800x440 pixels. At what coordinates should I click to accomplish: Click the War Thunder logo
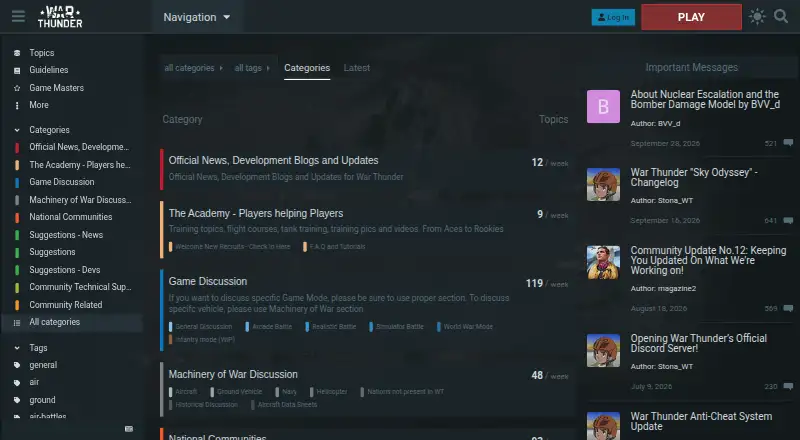(x=60, y=17)
